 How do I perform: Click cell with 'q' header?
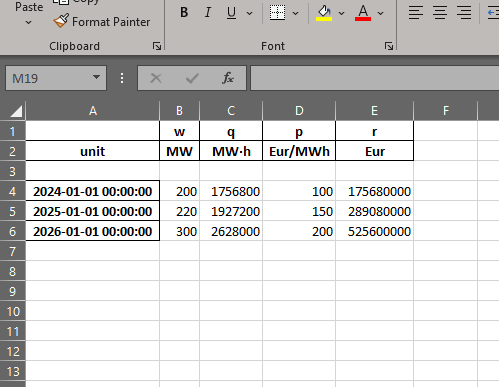click(x=231, y=131)
